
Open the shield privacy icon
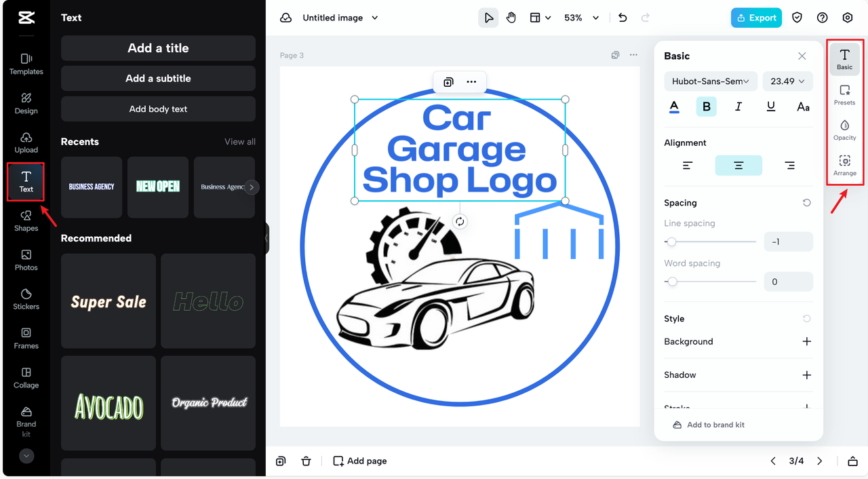click(x=797, y=18)
